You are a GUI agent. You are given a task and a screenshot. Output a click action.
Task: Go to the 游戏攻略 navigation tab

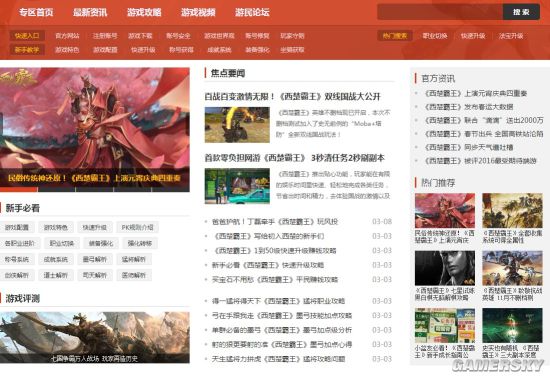pyautogui.click(x=144, y=12)
